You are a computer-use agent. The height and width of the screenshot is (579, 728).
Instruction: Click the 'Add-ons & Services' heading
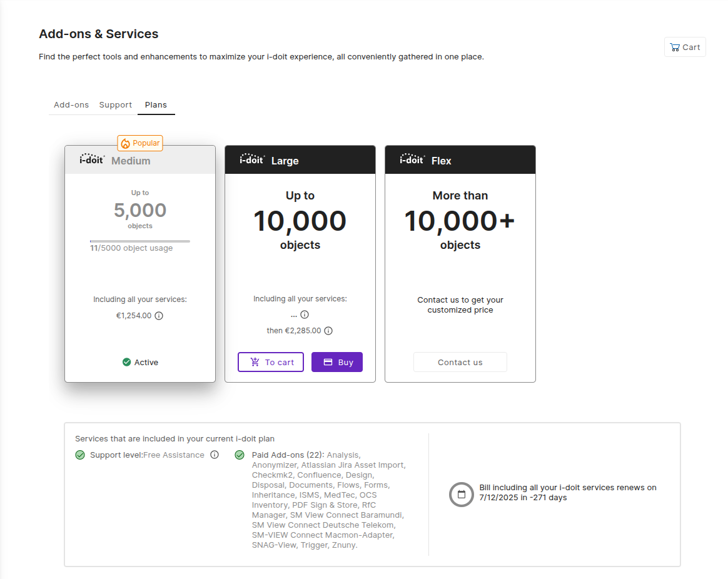[98, 34]
